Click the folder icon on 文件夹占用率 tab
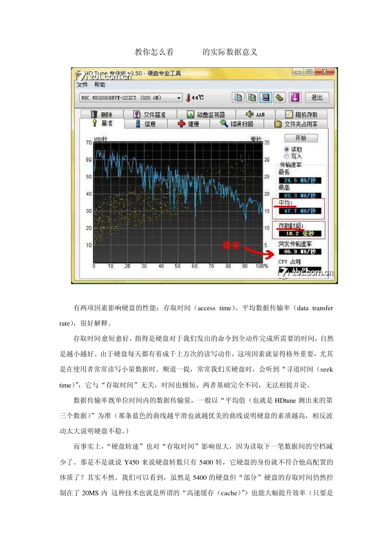 click(x=278, y=124)
